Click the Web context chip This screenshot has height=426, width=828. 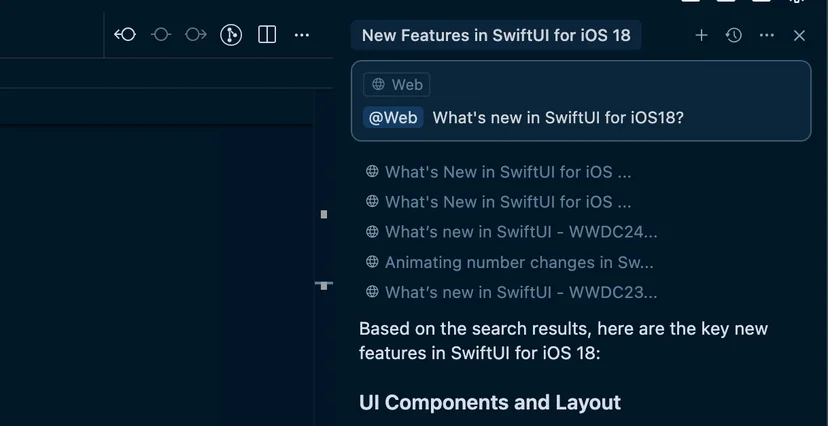pyautogui.click(x=397, y=84)
